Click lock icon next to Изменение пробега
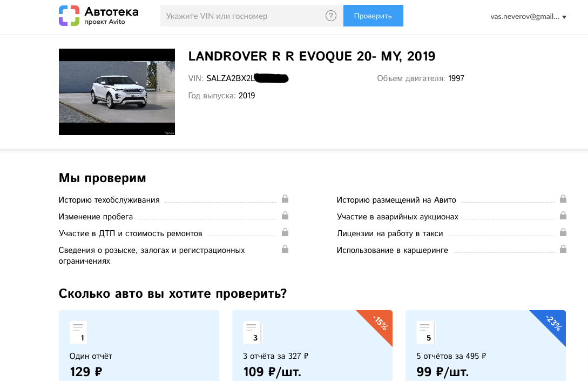The width and height of the screenshot is (588, 381). [285, 216]
